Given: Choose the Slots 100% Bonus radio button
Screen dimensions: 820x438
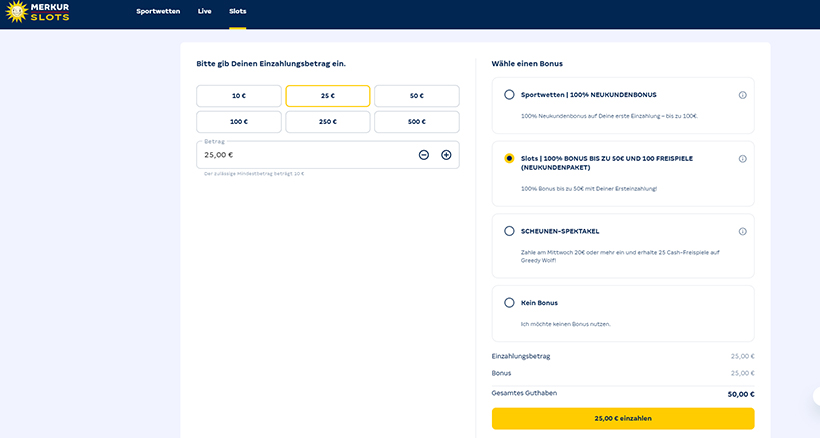Looking at the screenshot, I should pos(509,159).
